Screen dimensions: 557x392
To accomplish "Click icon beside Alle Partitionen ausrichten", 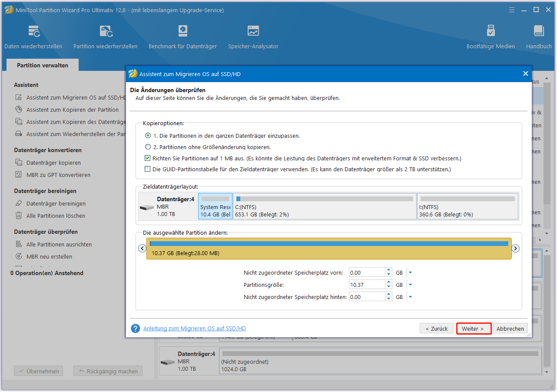I will coord(19,244).
